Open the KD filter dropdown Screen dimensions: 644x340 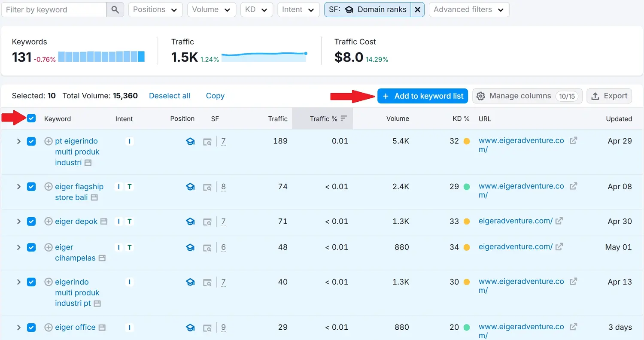pyautogui.click(x=256, y=9)
